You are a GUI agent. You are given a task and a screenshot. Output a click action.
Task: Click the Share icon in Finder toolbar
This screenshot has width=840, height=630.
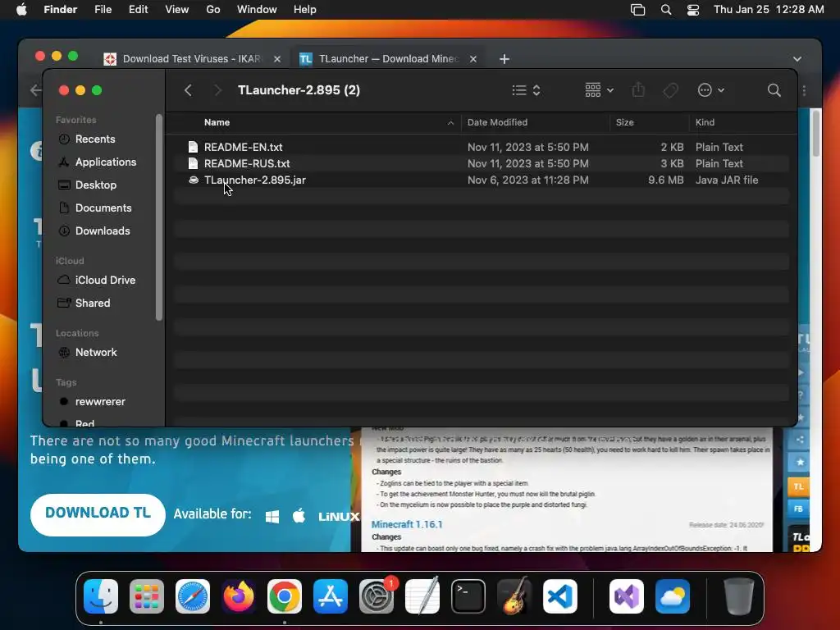(x=638, y=89)
